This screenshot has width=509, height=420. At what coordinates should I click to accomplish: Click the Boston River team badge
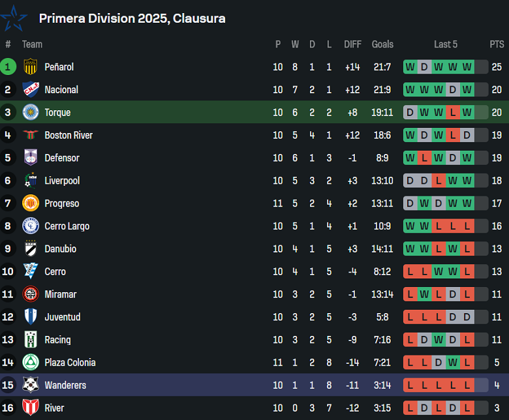31,135
